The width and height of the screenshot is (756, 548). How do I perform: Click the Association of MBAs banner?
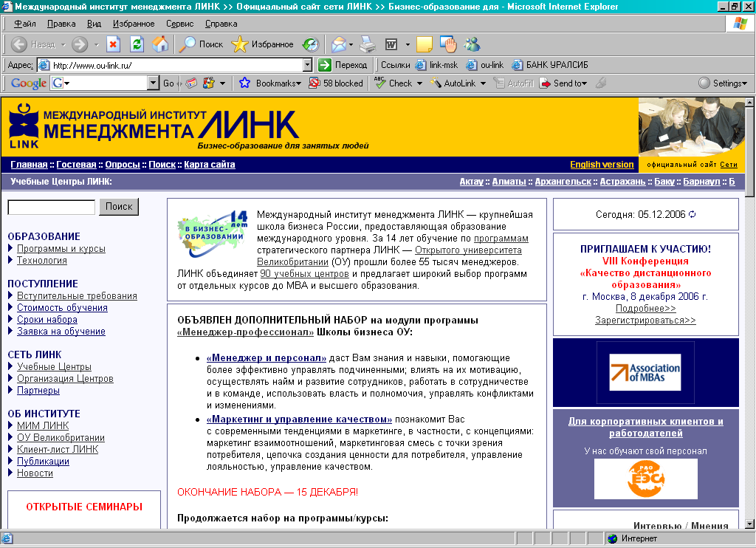click(645, 372)
